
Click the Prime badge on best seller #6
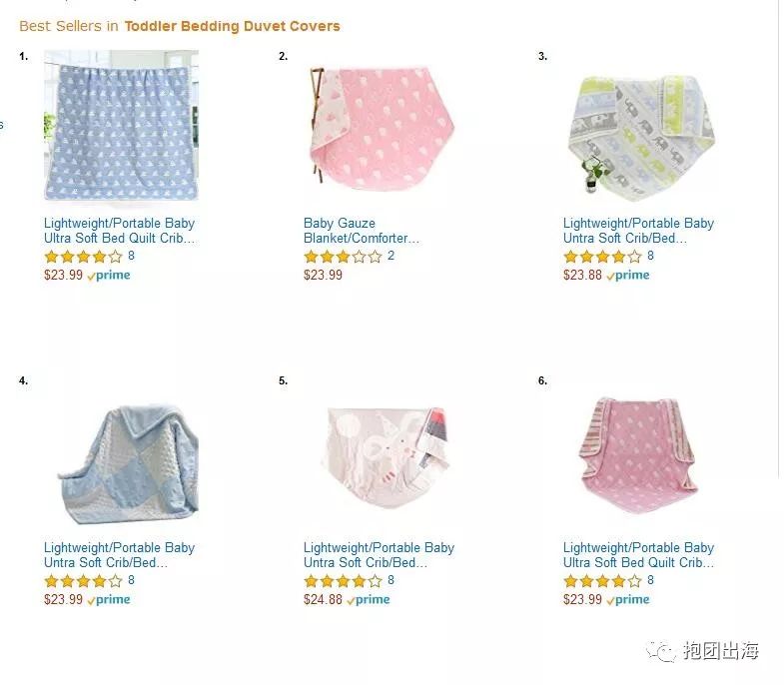[628, 600]
